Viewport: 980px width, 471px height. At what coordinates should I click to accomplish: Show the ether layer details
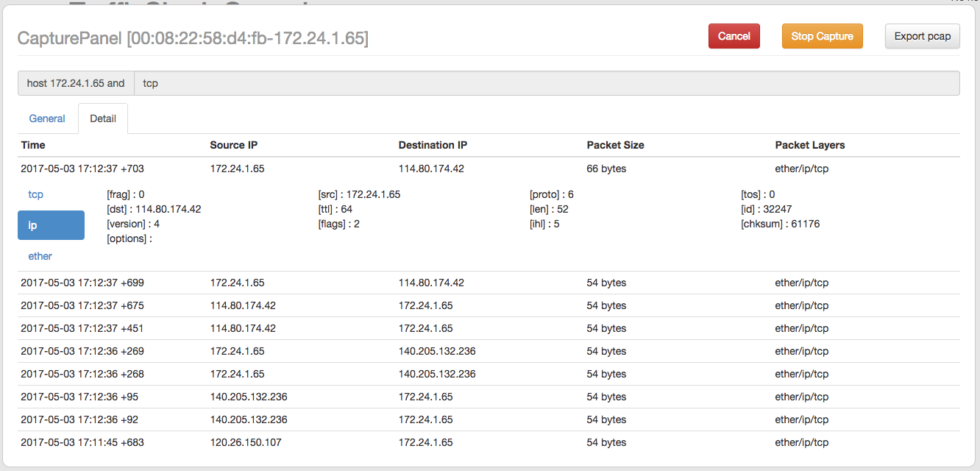(40, 256)
